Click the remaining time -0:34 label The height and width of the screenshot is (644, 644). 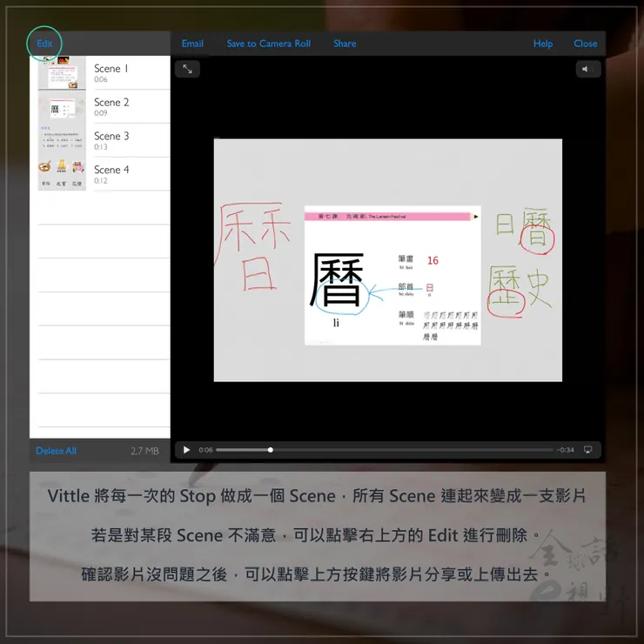point(566,450)
